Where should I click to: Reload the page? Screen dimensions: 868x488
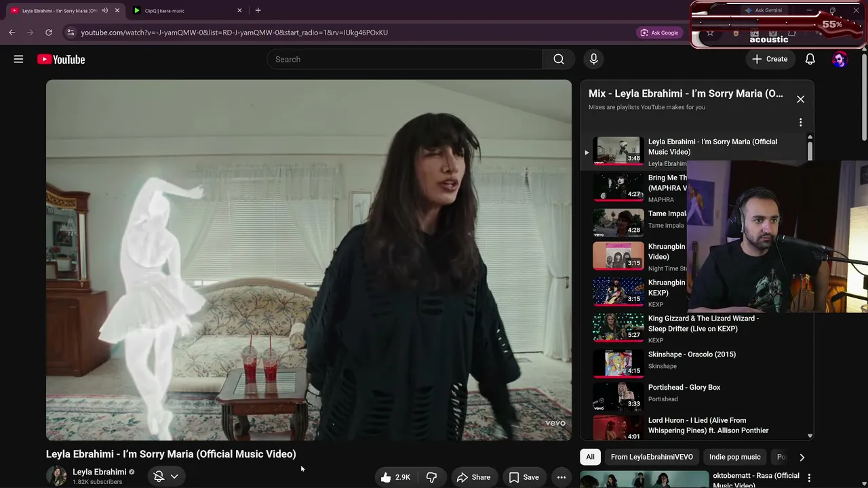tap(48, 32)
